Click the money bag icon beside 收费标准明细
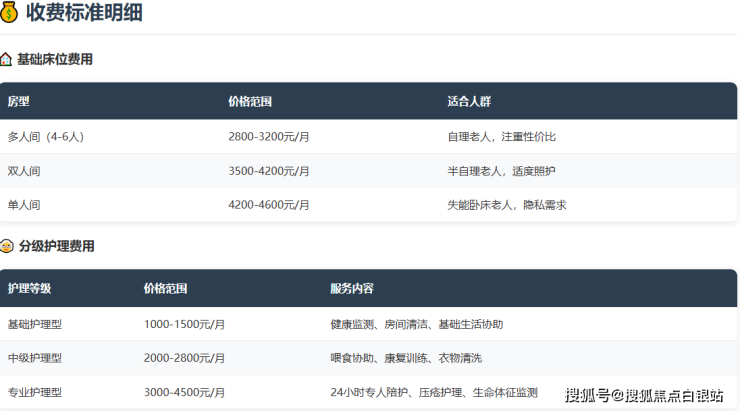 (10, 13)
